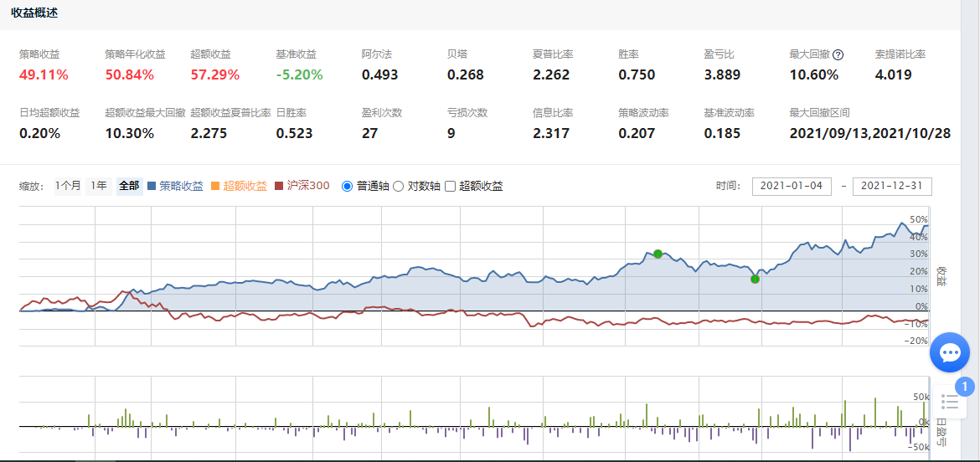
Task: Click the 超额收益最大回撤 value 10.30%
Action: tap(129, 134)
